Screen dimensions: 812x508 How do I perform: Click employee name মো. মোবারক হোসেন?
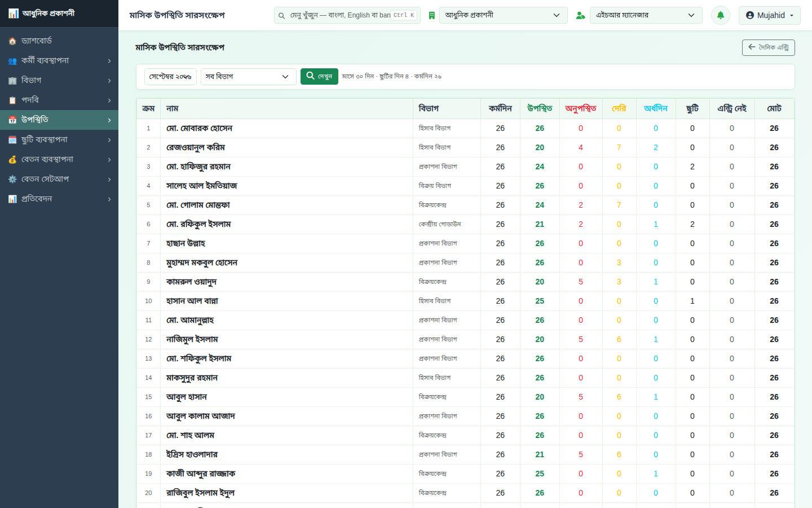click(199, 128)
